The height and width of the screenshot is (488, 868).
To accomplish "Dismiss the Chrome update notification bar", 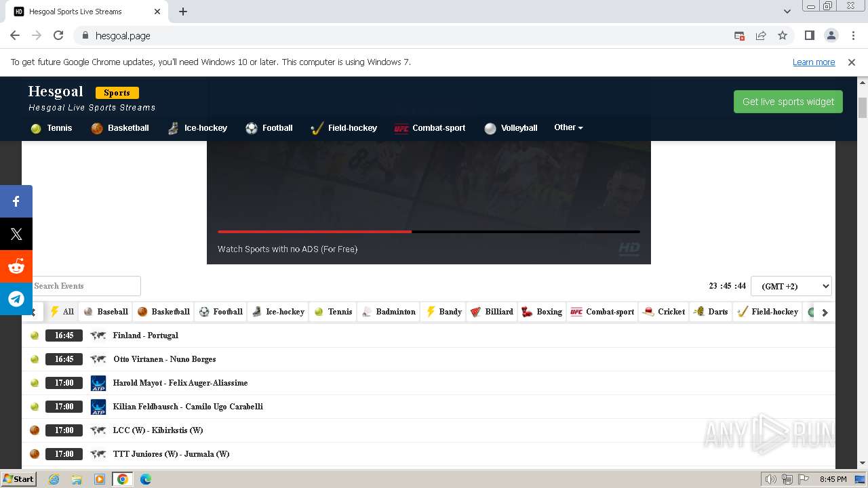I will click(852, 62).
